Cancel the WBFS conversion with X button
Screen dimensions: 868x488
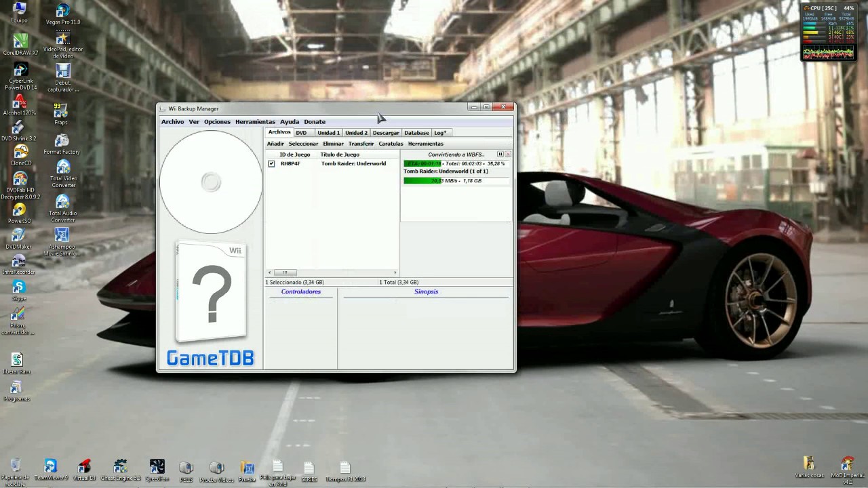(x=508, y=155)
